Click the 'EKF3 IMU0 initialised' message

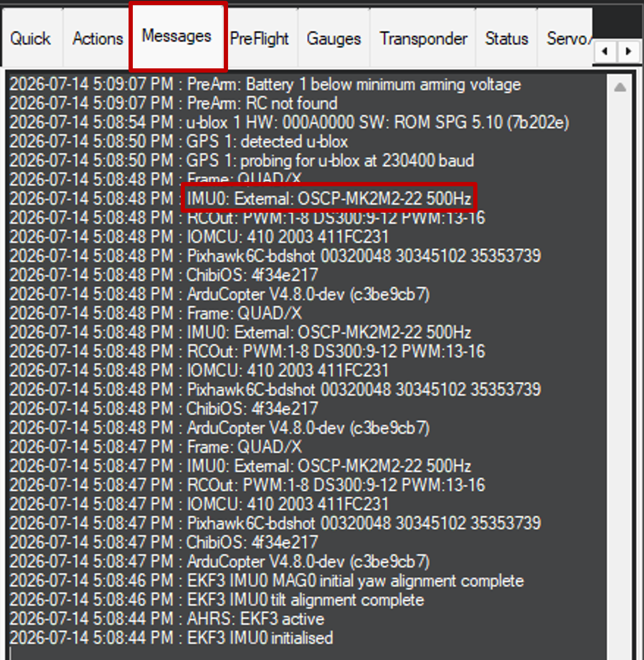pos(171,638)
